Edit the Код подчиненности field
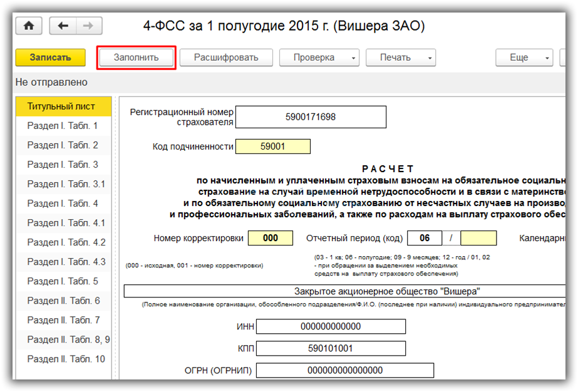Image resolution: width=578 pixels, height=392 pixels. tap(273, 147)
